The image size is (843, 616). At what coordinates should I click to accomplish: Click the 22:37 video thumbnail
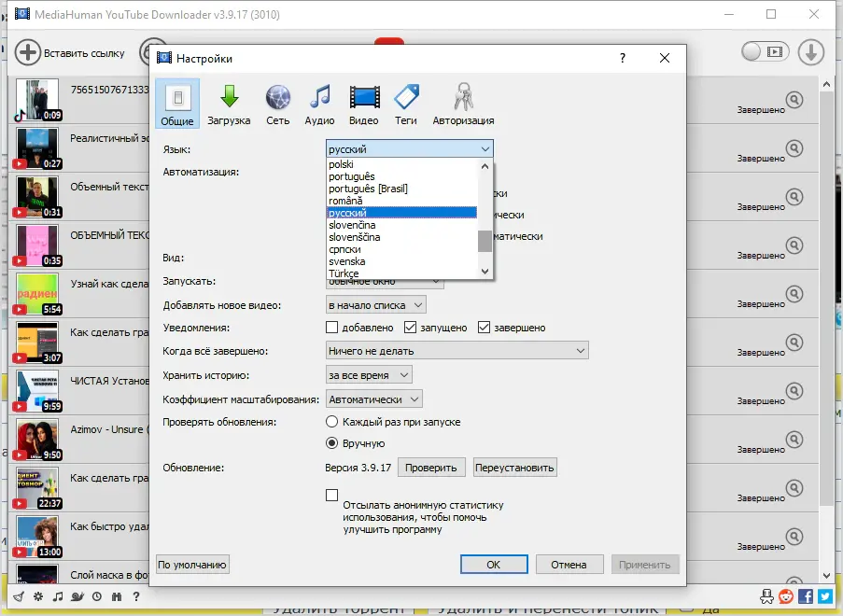(37, 488)
